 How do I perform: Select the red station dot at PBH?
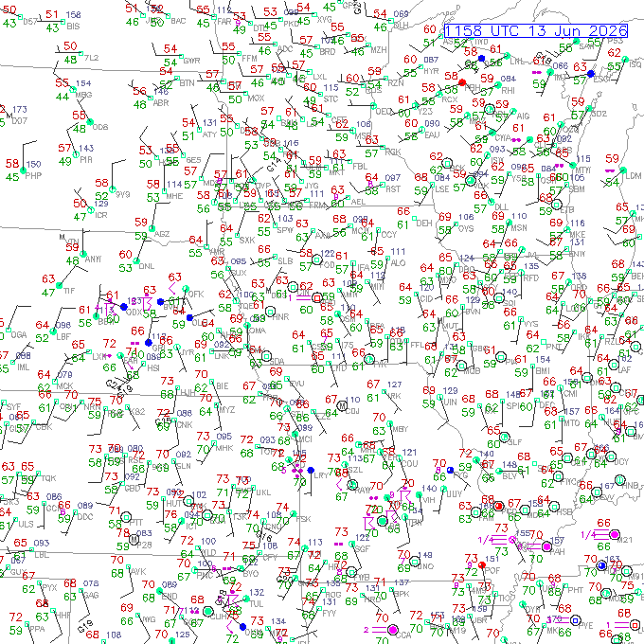pyautogui.click(x=462, y=82)
